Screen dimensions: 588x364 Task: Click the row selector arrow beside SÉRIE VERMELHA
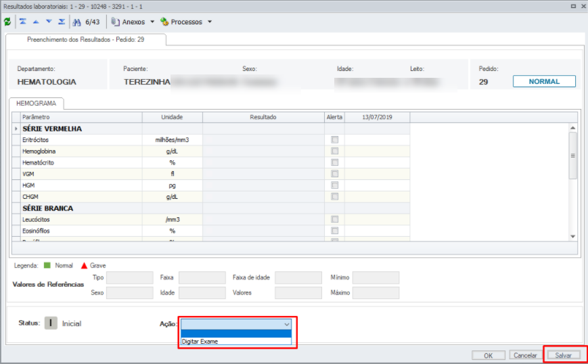point(16,129)
